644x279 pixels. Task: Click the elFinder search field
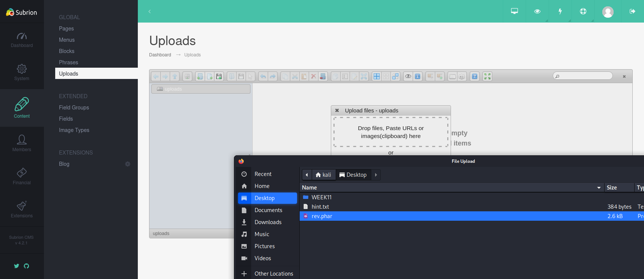583,76
